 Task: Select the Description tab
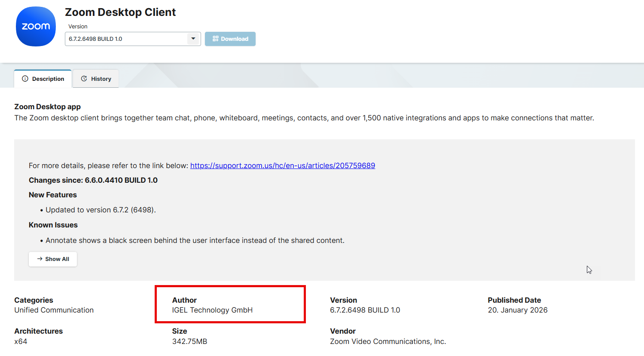pos(43,79)
